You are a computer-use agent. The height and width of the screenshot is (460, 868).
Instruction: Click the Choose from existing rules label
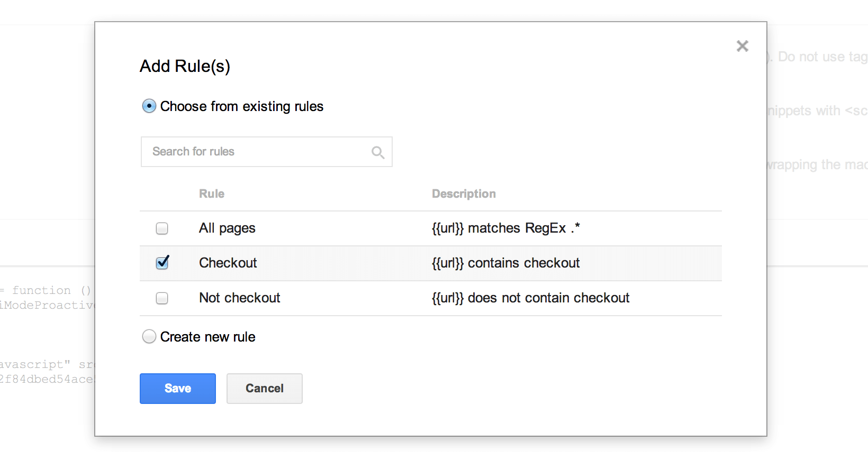242,106
